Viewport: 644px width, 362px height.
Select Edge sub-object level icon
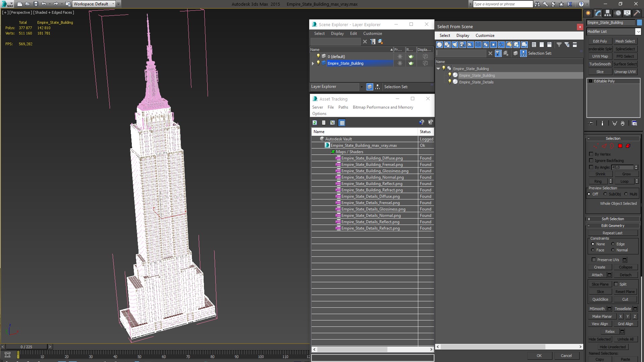[x=604, y=146]
